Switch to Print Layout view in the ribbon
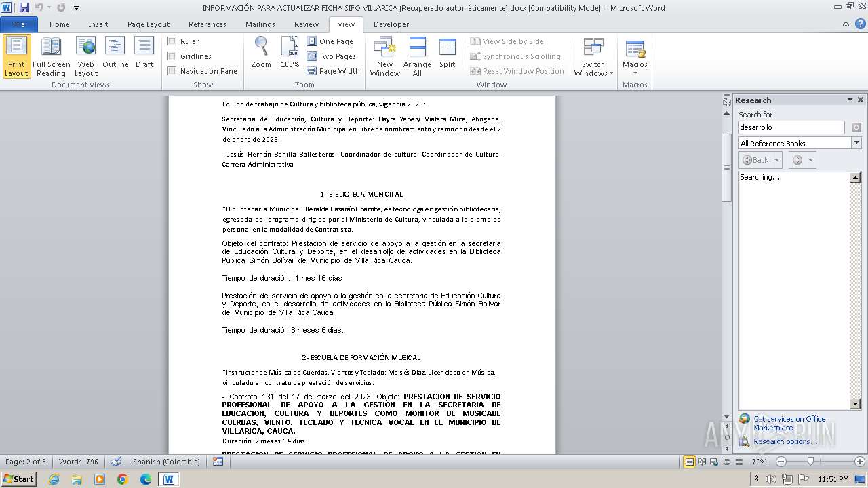This screenshot has height=488, width=868. tap(16, 56)
